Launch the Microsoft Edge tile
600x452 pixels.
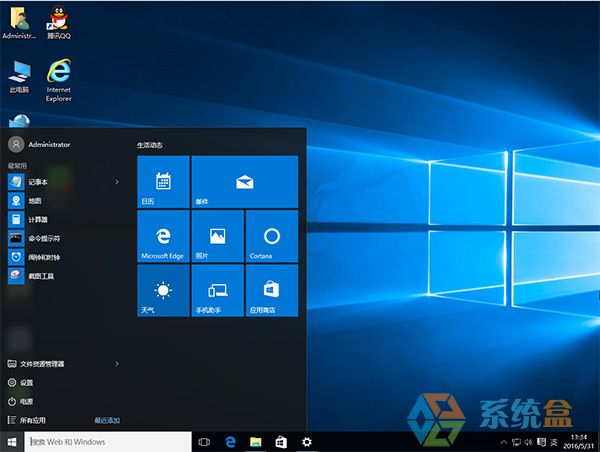pos(163,236)
